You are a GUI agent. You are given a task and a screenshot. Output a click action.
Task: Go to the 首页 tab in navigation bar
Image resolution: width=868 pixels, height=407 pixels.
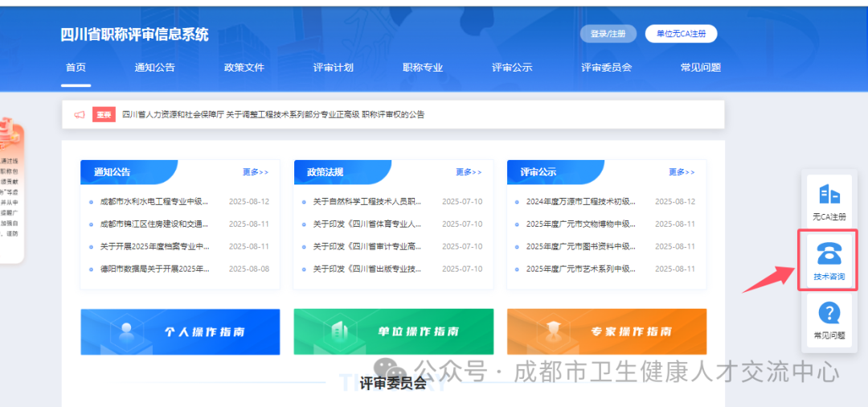[x=76, y=68]
